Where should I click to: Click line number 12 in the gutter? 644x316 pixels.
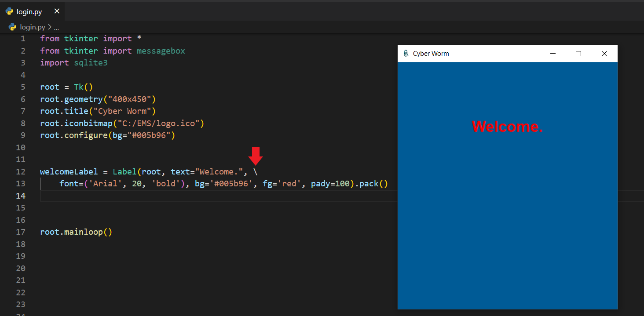[20, 171]
